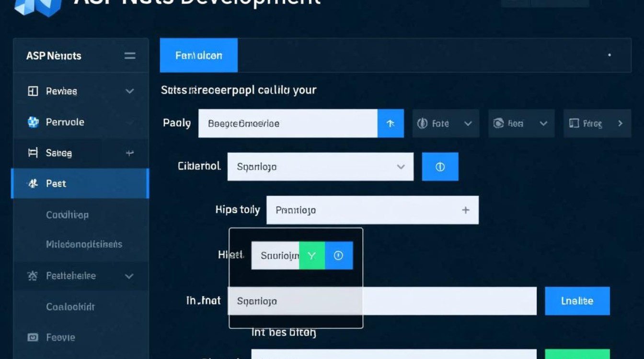
Task: Click the blue up-arrow button next to Paoly field
Action: click(391, 123)
